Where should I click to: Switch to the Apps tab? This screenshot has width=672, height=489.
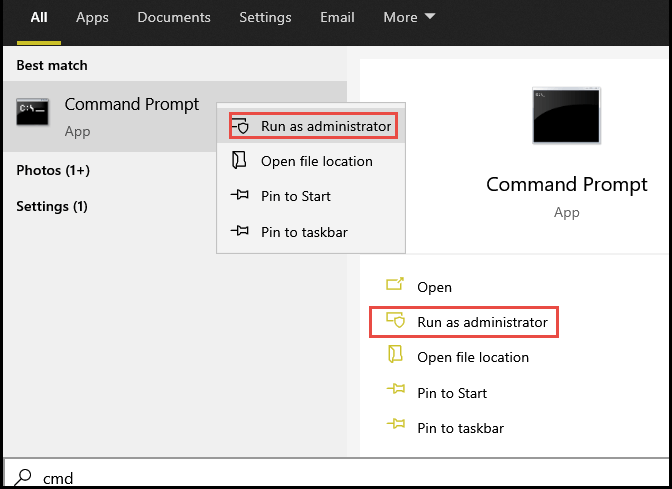coord(92,18)
